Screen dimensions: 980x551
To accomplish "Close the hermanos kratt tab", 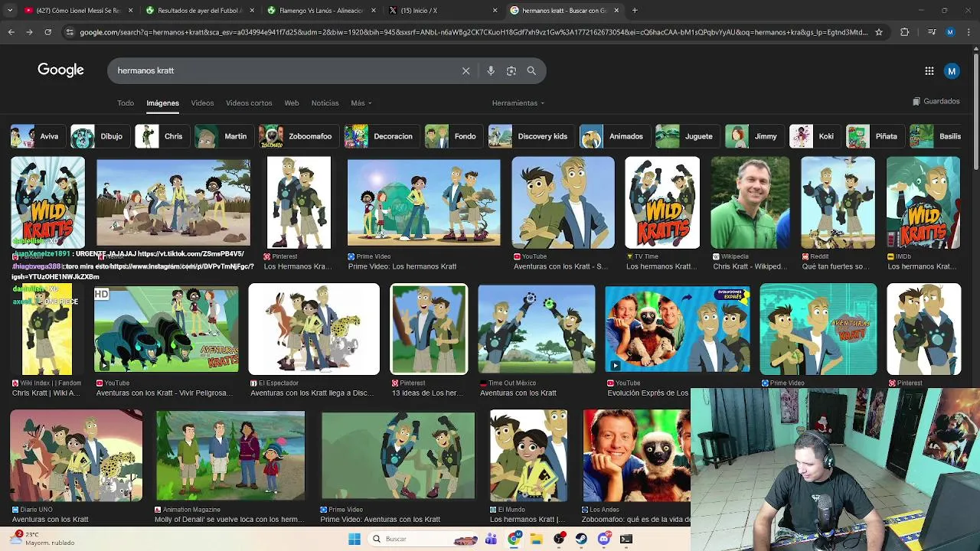I will [x=616, y=11].
